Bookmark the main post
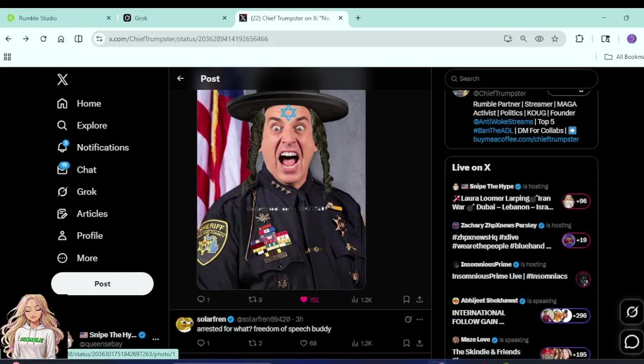644x364 pixels. [x=406, y=300]
